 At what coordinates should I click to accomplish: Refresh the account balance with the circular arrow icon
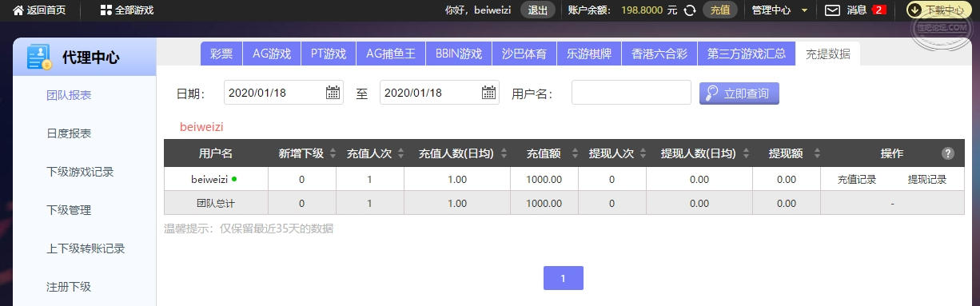click(x=689, y=10)
